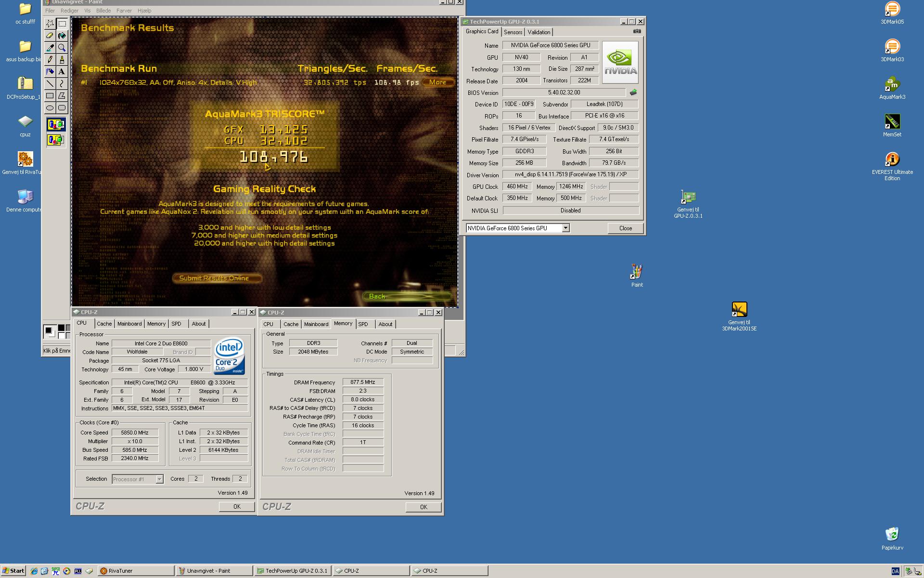The height and width of the screenshot is (578, 924).
Task: Select the Pencil tool in Paint
Action: point(50,60)
